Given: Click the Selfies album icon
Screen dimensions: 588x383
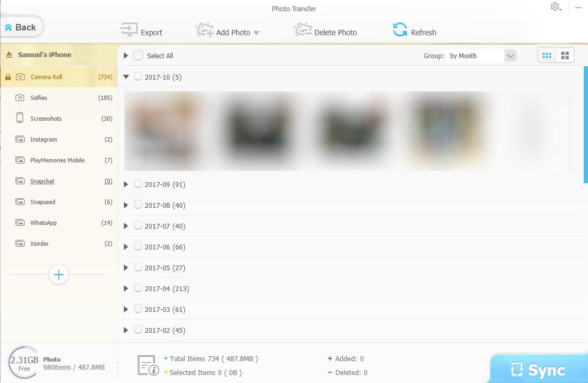Looking at the screenshot, I should [x=20, y=98].
